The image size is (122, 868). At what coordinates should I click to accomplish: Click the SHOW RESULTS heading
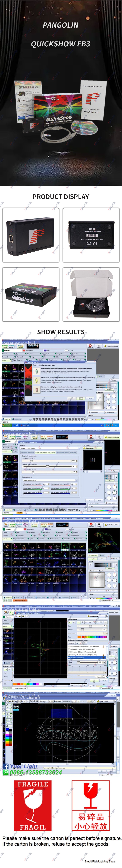pos(61,332)
